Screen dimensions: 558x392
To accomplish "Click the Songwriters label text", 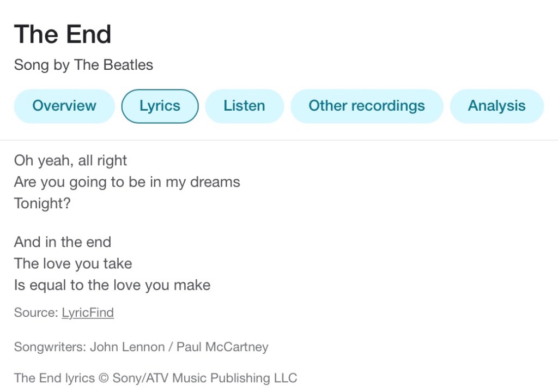I will click(x=49, y=347).
